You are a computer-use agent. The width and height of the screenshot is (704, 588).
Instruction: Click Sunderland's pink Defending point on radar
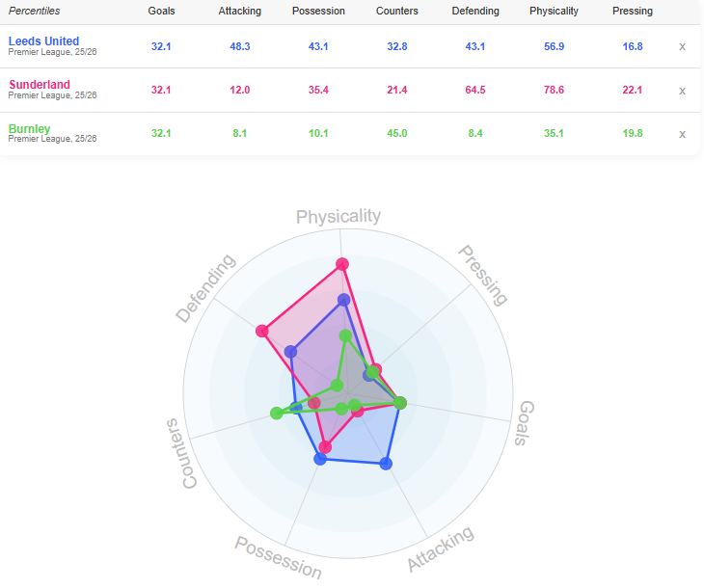(x=261, y=332)
